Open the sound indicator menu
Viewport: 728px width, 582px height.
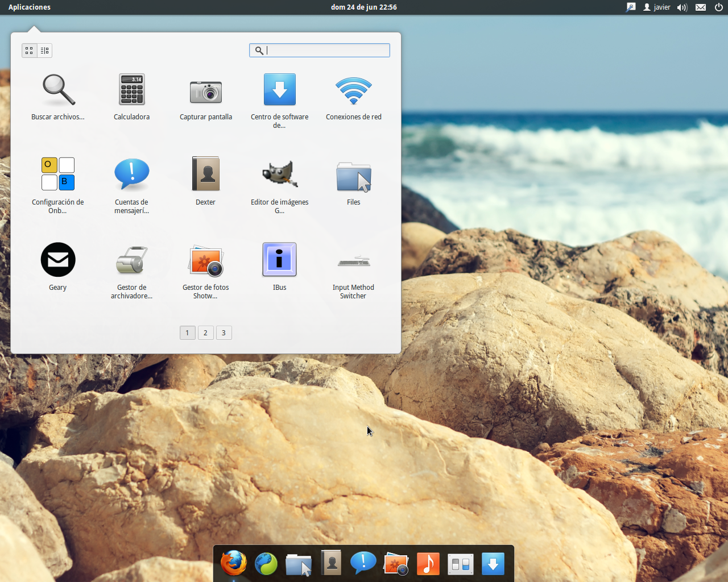pyautogui.click(x=682, y=7)
